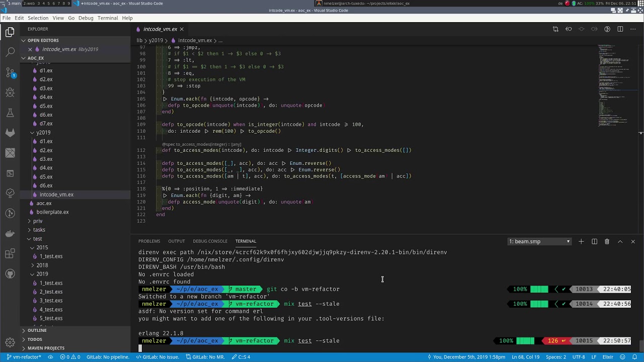
Task: Click the cloud publish icon in status bar
Action: click(x=50, y=357)
